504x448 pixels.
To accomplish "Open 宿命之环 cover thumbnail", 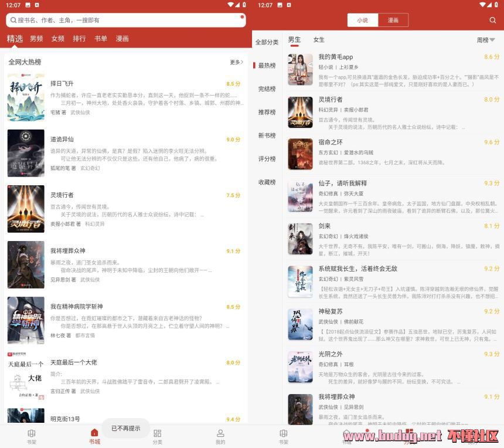I will pos(300,154).
